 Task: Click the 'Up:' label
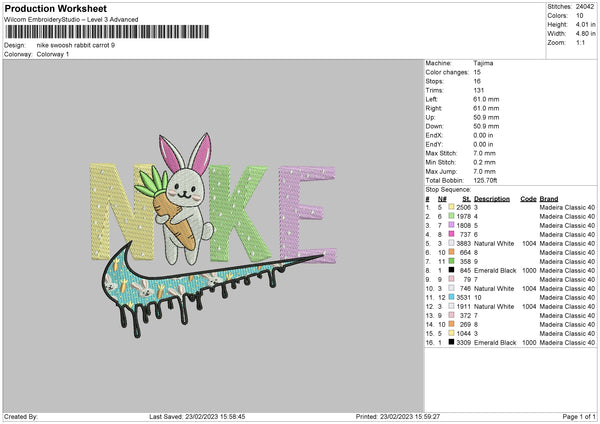point(430,117)
